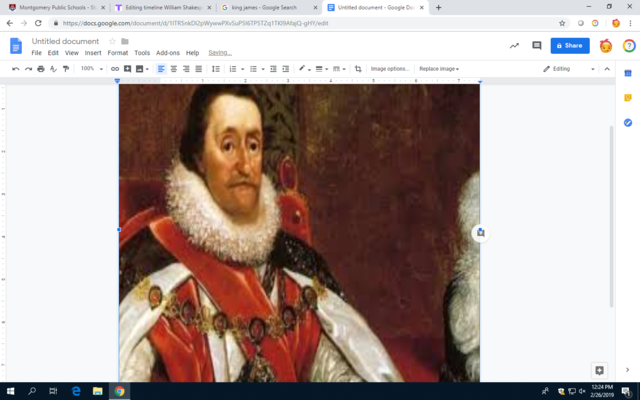
Task: Toggle the side panel with the chevron arrow
Action: tap(627, 370)
